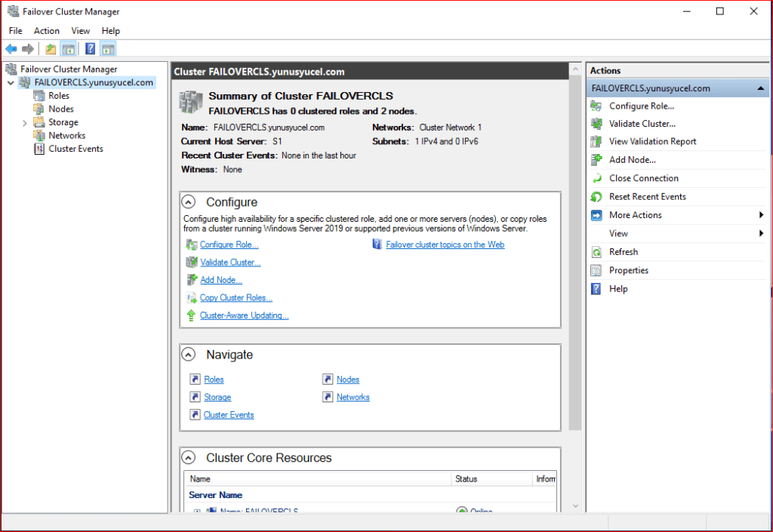Click the Roles link under Navigate

pos(214,380)
